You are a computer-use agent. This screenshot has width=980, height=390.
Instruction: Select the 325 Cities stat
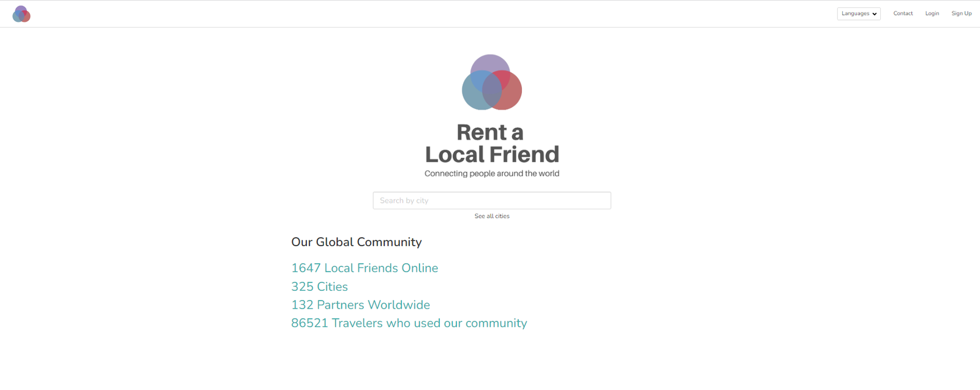tap(319, 287)
